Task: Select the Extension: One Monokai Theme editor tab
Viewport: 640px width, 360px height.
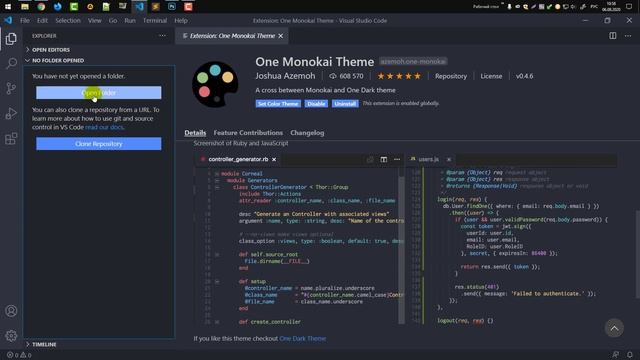Action: coord(232,36)
